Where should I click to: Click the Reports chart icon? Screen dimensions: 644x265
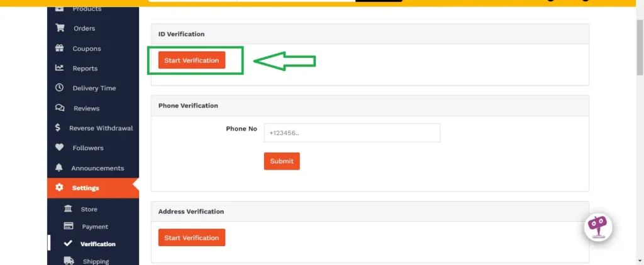pyautogui.click(x=60, y=68)
